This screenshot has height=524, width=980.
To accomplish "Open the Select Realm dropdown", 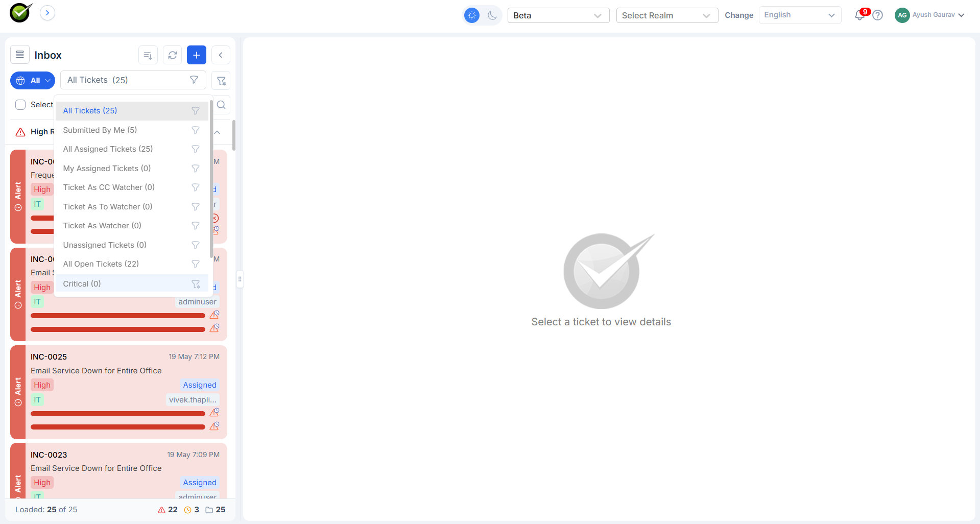I will tap(667, 15).
